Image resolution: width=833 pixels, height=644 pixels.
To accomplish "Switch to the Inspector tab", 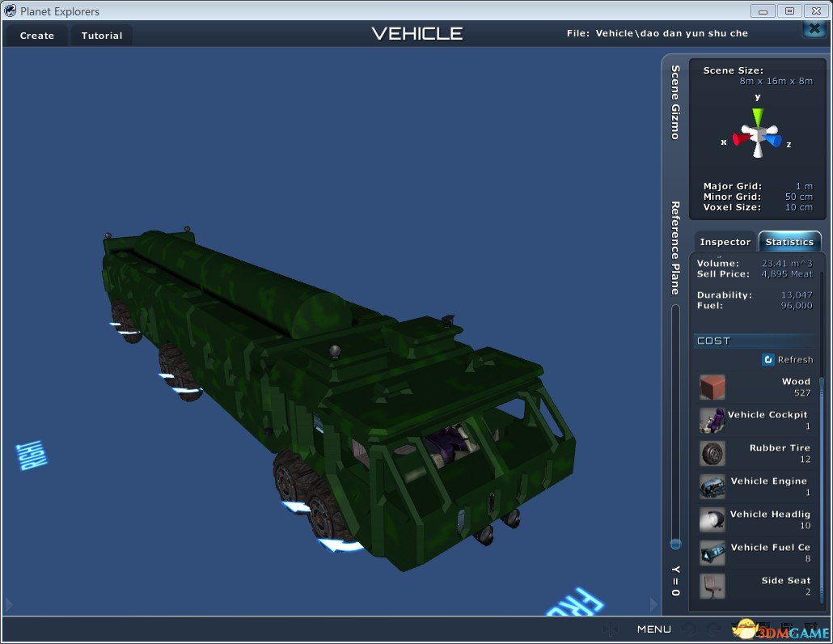I will click(x=725, y=242).
